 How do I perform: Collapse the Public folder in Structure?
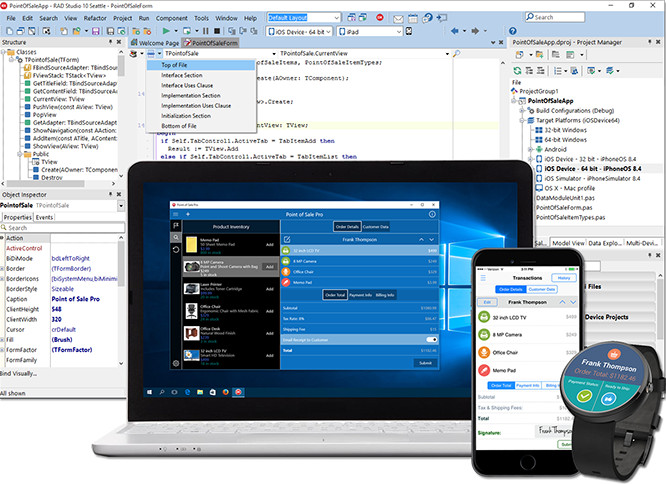[19, 154]
